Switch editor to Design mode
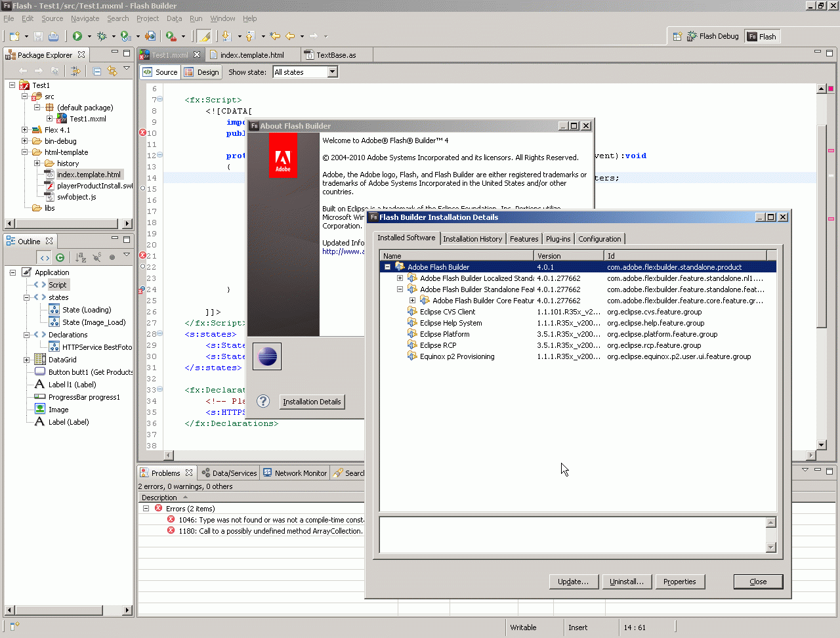The height and width of the screenshot is (638, 840). pyautogui.click(x=201, y=72)
